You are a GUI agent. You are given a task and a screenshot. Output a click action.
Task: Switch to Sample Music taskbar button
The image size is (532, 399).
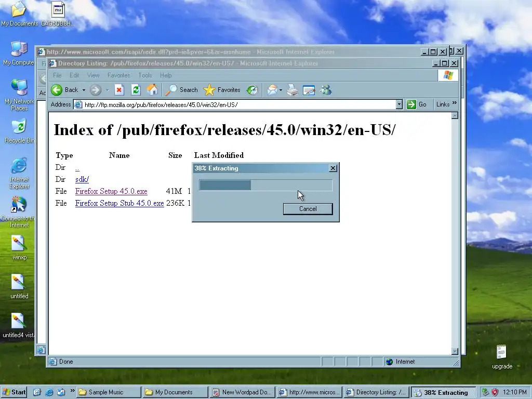coord(109,392)
